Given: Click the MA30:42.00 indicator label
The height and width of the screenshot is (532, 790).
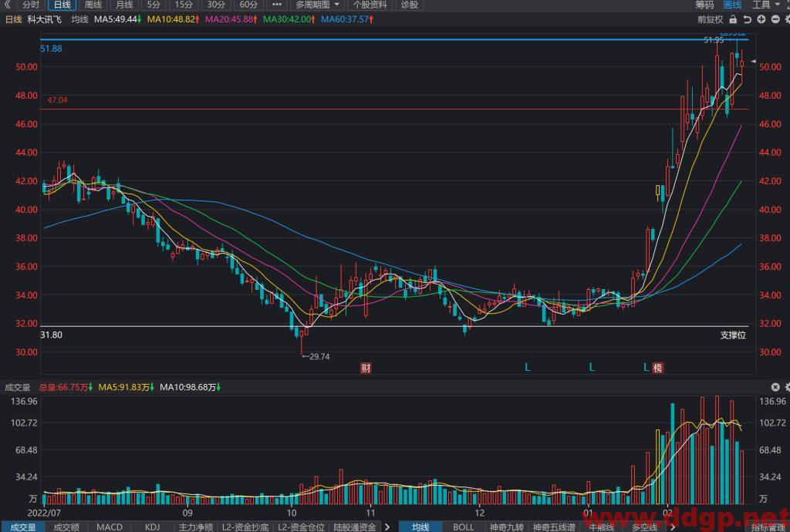Looking at the screenshot, I should click(x=289, y=19).
